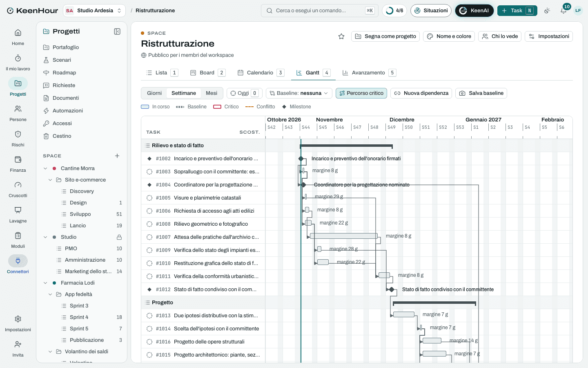Click the Gantt bar of task #1007
The width and height of the screenshot is (588, 368).
(344, 236)
